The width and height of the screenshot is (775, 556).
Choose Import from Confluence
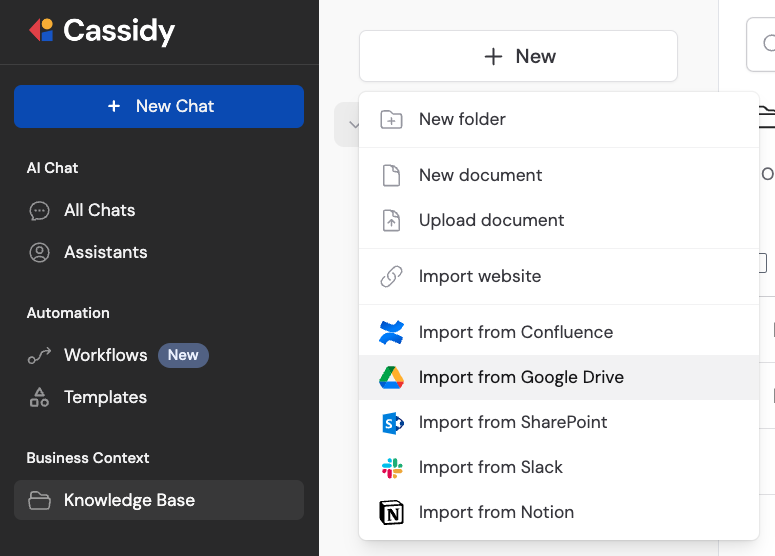(559, 332)
